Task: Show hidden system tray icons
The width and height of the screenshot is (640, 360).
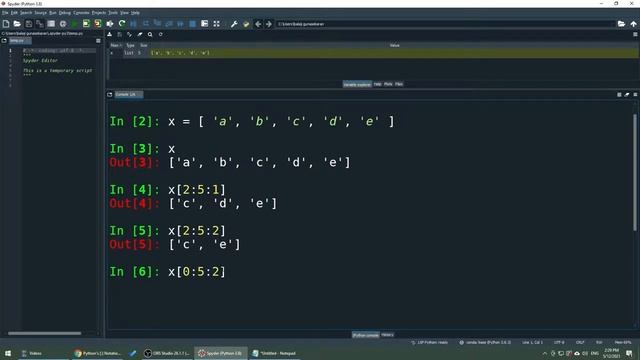Action: click(x=544, y=353)
